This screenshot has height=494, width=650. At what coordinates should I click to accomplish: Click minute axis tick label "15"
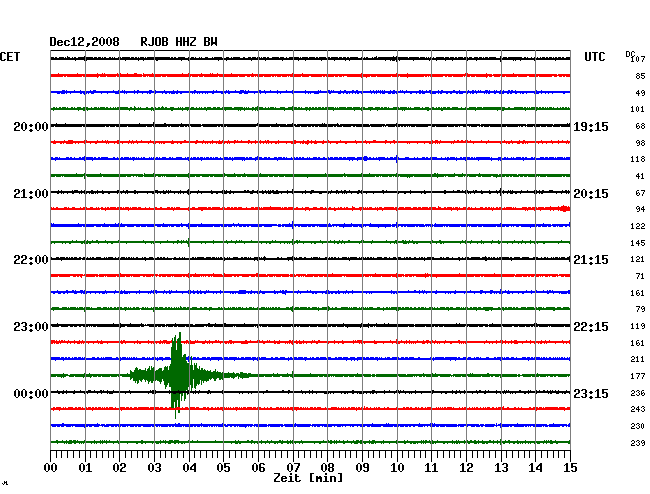pos(570,468)
